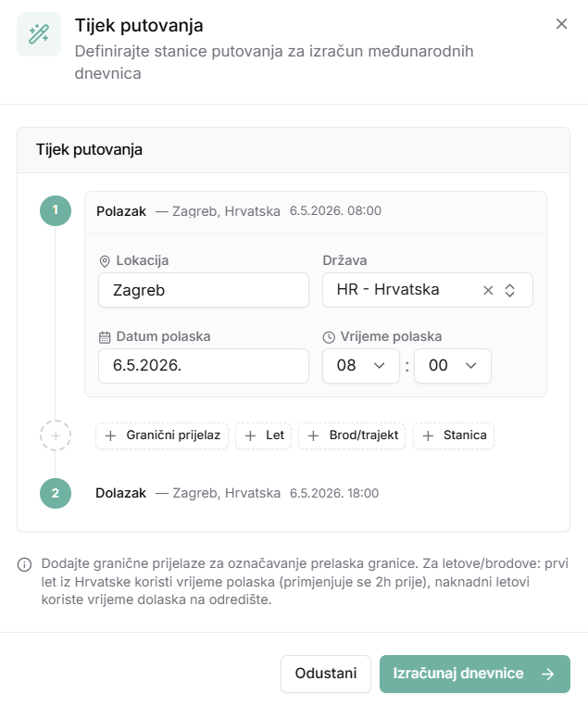The width and height of the screenshot is (588, 719).
Task: Open the Datum polaska date field
Action: coord(204,365)
